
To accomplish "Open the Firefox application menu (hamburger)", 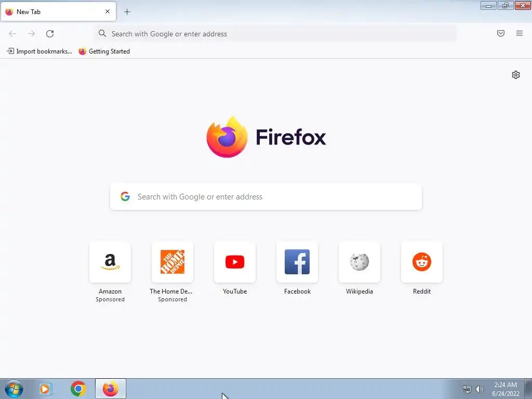I will pyautogui.click(x=520, y=33).
